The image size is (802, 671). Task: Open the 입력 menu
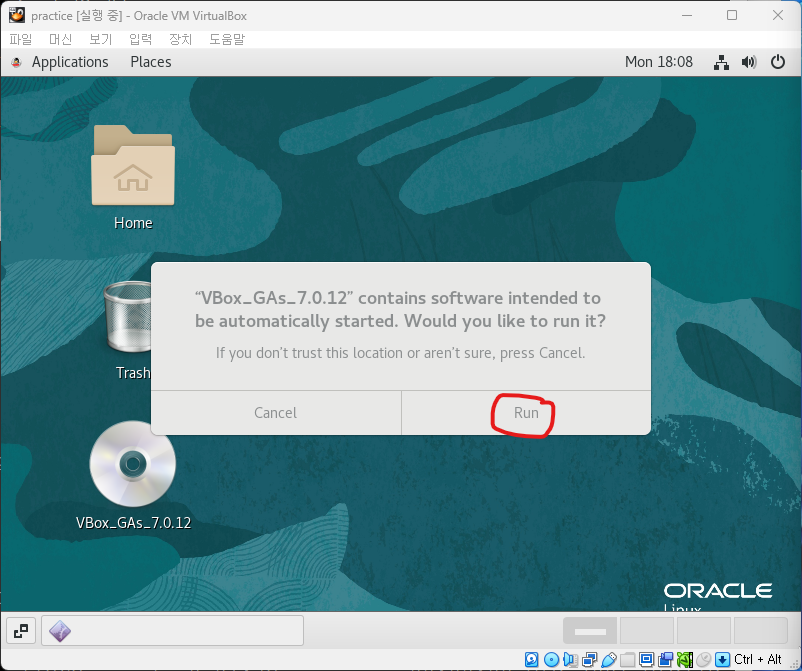(140, 39)
